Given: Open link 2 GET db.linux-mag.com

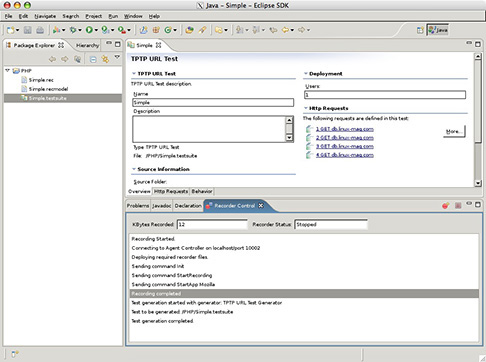Looking at the screenshot, I should [x=345, y=138].
